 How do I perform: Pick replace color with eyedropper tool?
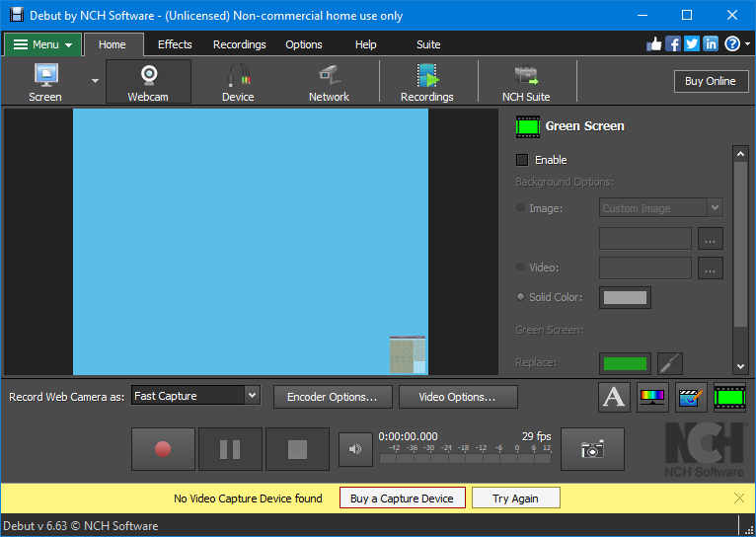pos(670,363)
